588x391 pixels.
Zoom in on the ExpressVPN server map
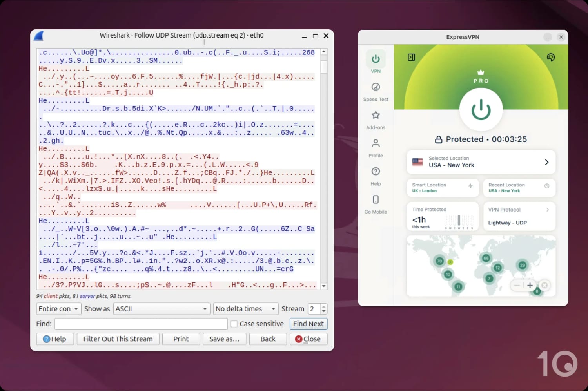coord(530,285)
